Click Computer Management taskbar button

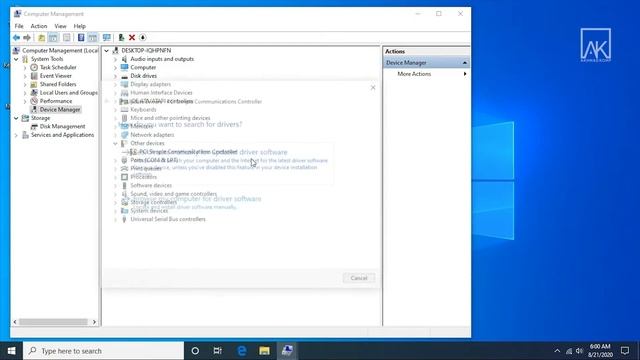point(287,351)
